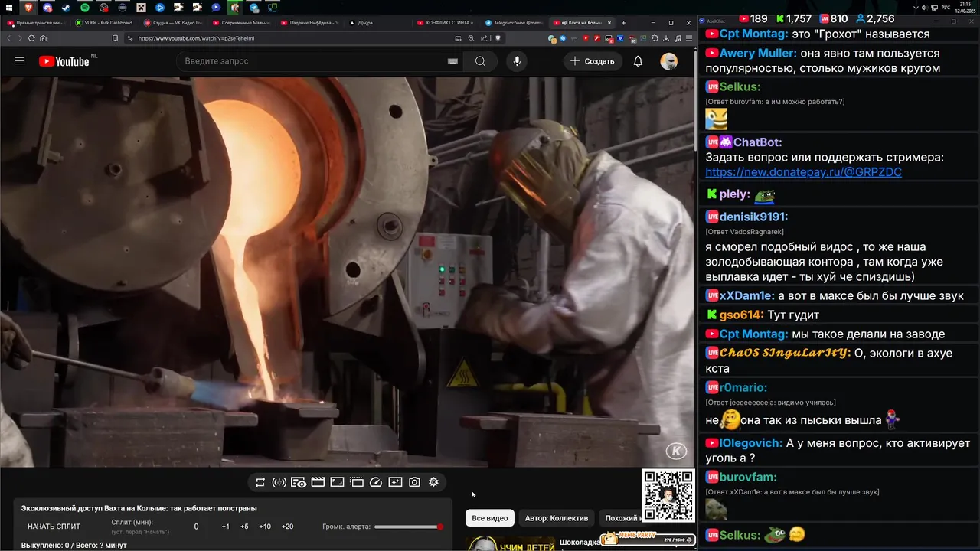This screenshot has width=980, height=551.
Task: Open the YouTube account avatar menu
Action: [669, 61]
